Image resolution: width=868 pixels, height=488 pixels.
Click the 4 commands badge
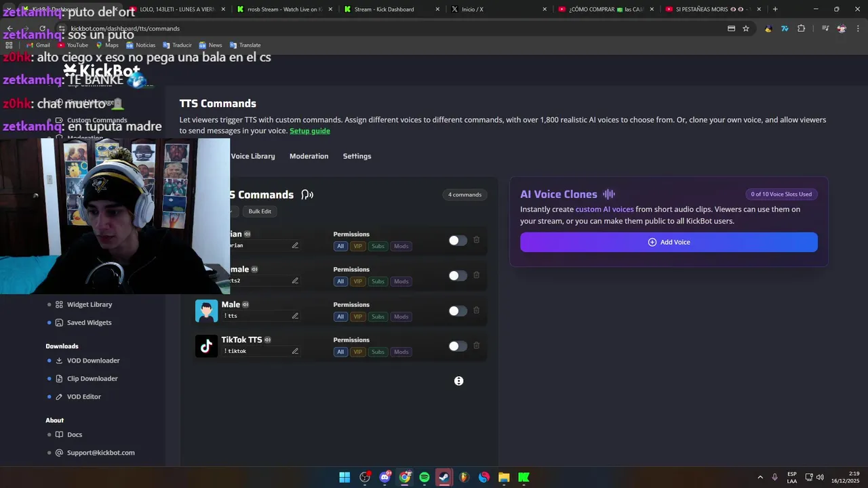click(x=465, y=195)
